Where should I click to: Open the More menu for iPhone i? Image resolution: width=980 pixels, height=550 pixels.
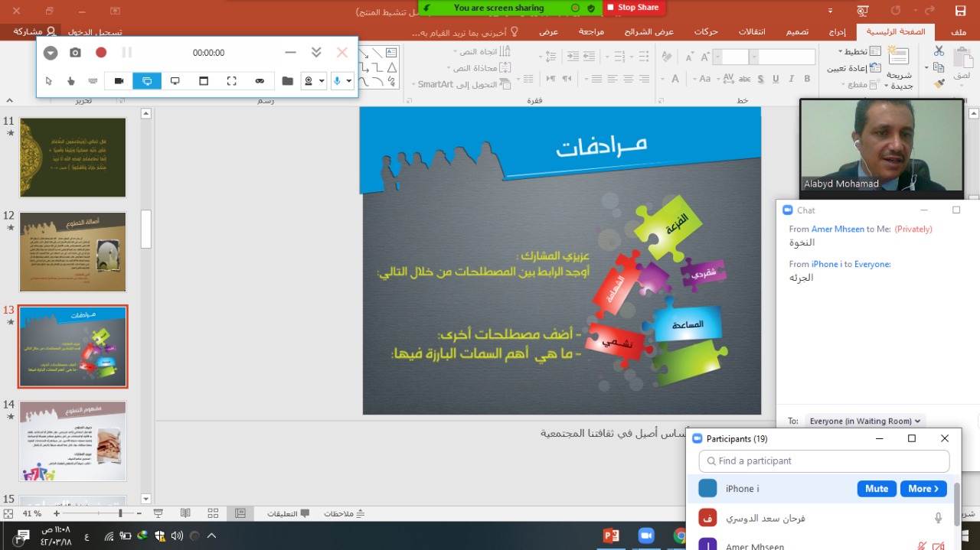point(923,489)
